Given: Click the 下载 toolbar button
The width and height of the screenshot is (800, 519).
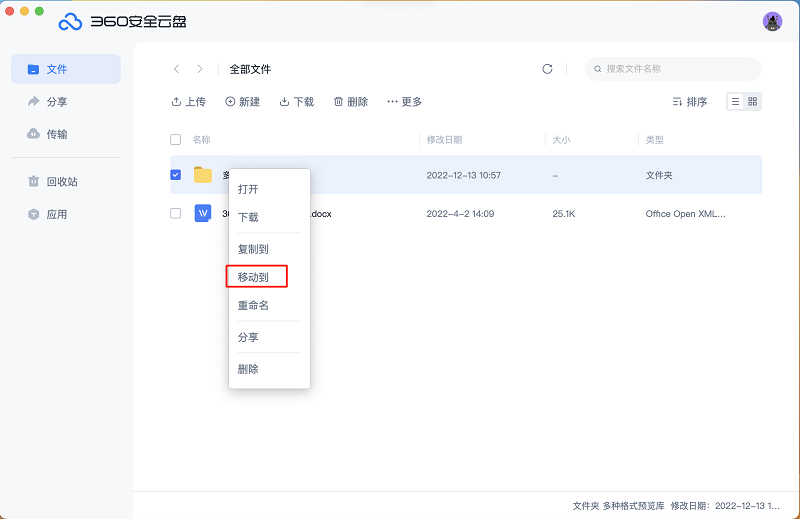Looking at the screenshot, I should click(297, 102).
